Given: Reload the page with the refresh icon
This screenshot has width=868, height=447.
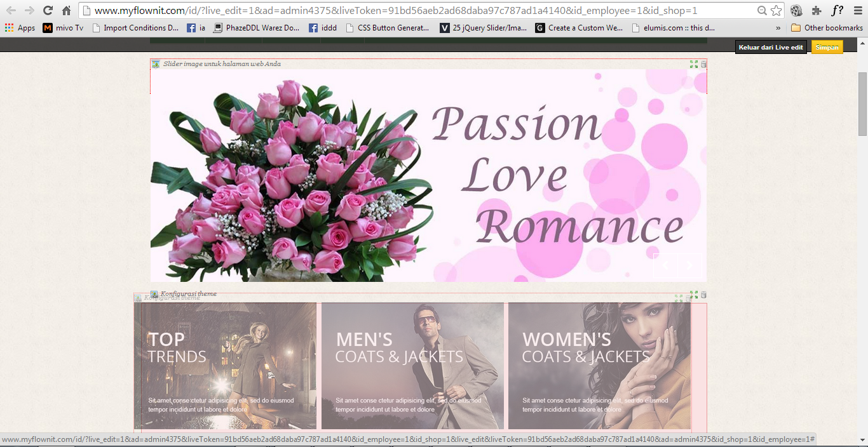Looking at the screenshot, I should pos(48,10).
